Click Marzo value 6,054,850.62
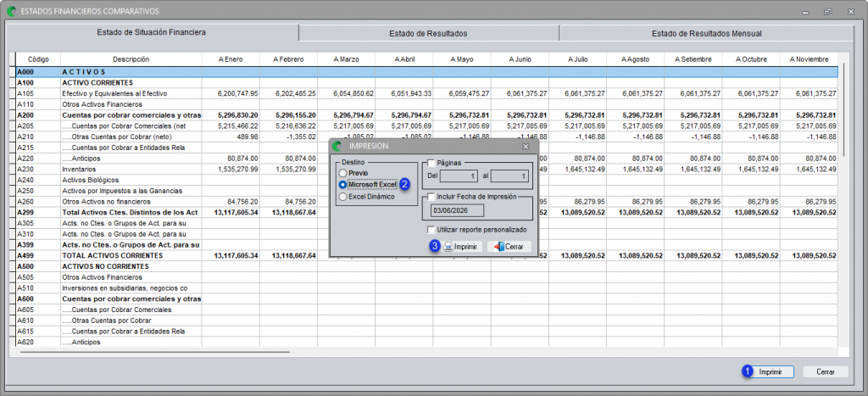Image resolution: width=868 pixels, height=396 pixels. 353,93
